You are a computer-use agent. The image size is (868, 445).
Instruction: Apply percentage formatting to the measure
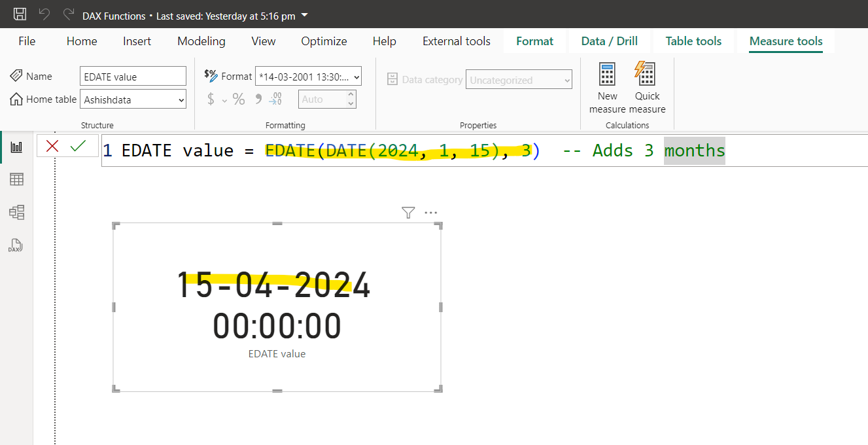[x=239, y=99]
